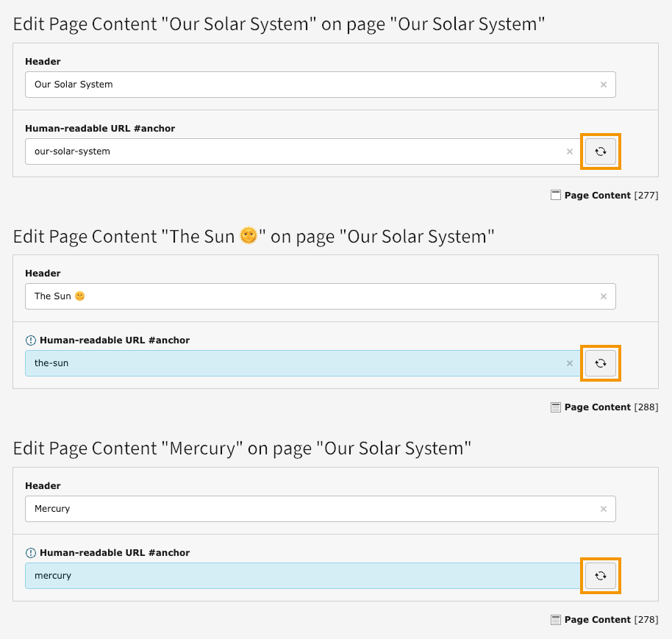This screenshot has width=672, height=639.
Task: Click inside the "Our Solar System" header input
Action: [294, 85]
